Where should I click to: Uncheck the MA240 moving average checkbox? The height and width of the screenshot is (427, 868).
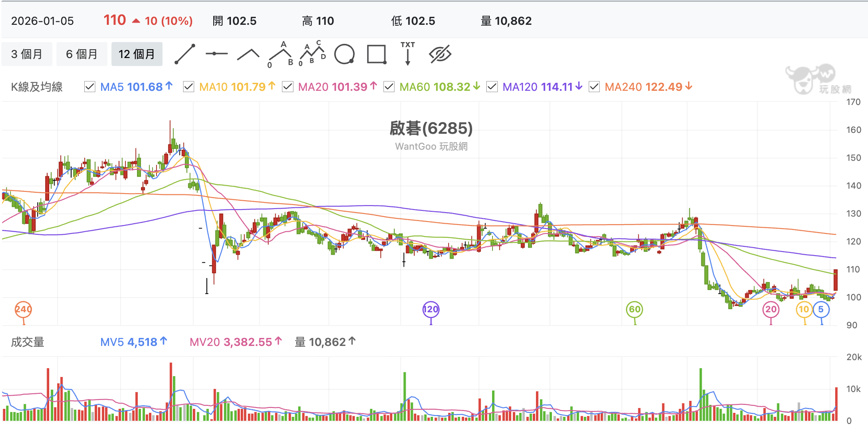pyautogui.click(x=594, y=87)
